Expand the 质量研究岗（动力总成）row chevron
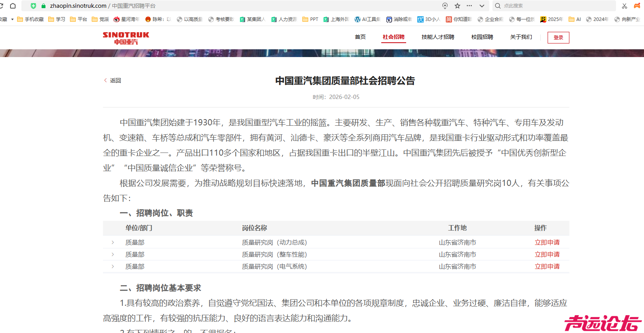 pyautogui.click(x=113, y=242)
